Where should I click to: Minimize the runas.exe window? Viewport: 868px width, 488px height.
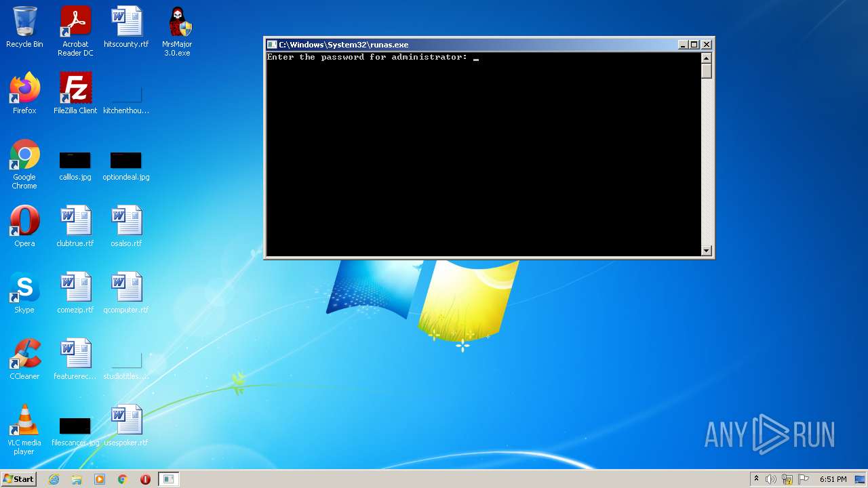pos(683,45)
